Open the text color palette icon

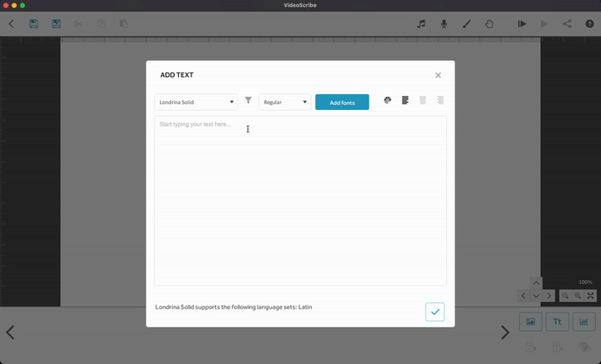388,100
